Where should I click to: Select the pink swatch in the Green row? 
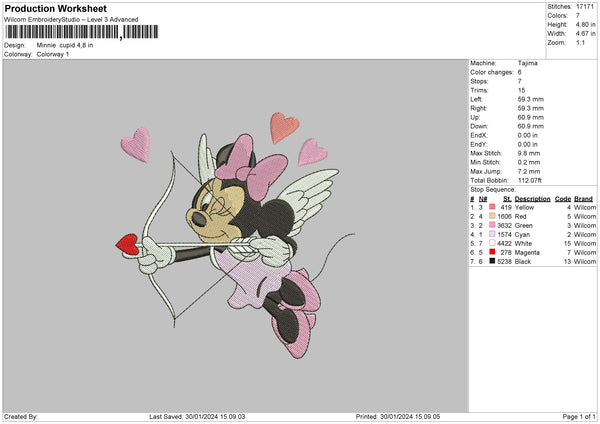[x=492, y=225]
